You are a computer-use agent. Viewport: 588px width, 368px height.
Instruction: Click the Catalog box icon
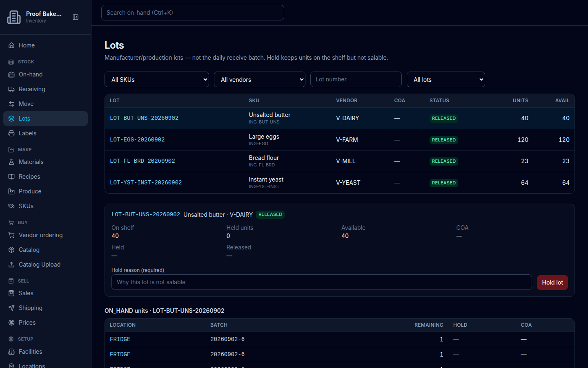tap(11, 250)
